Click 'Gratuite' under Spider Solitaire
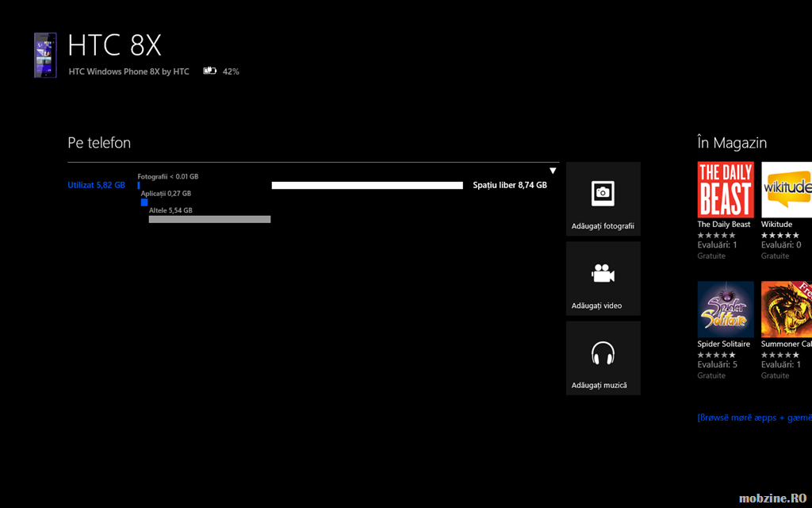This screenshot has width=812, height=508. click(711, 375)
